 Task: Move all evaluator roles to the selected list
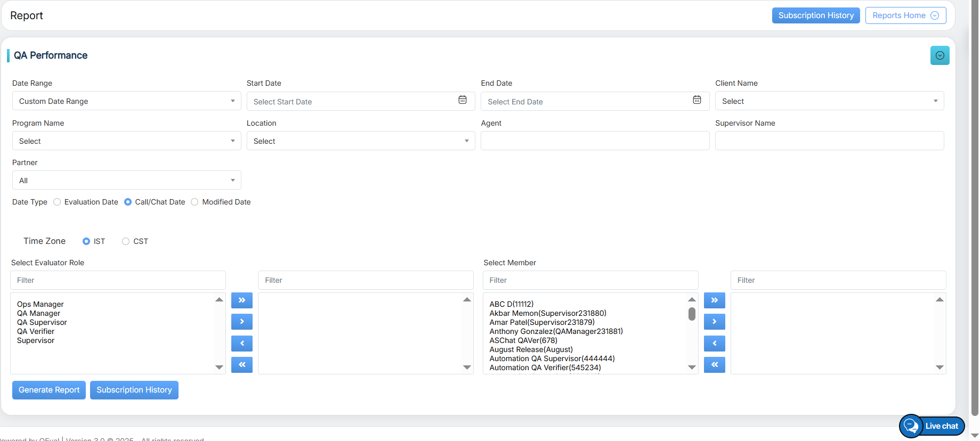point(241,300)
